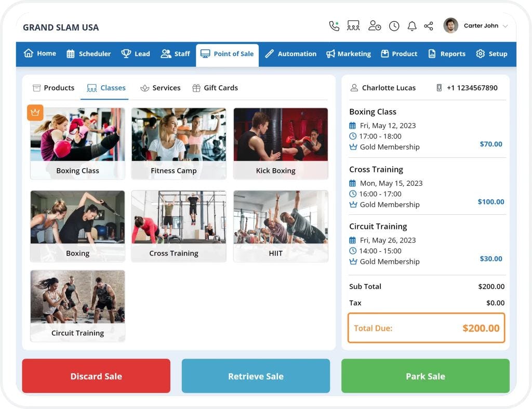The image size is (532, 409).
Task: Click the person-with-clock attendance icon
Action: point(375,25)
